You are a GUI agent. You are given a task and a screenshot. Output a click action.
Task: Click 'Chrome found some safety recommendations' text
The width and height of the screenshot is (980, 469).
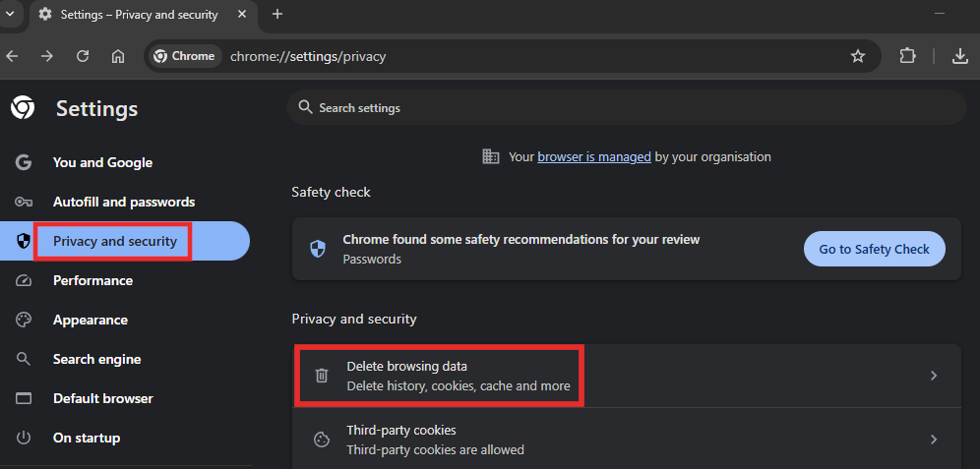(521, 239)
